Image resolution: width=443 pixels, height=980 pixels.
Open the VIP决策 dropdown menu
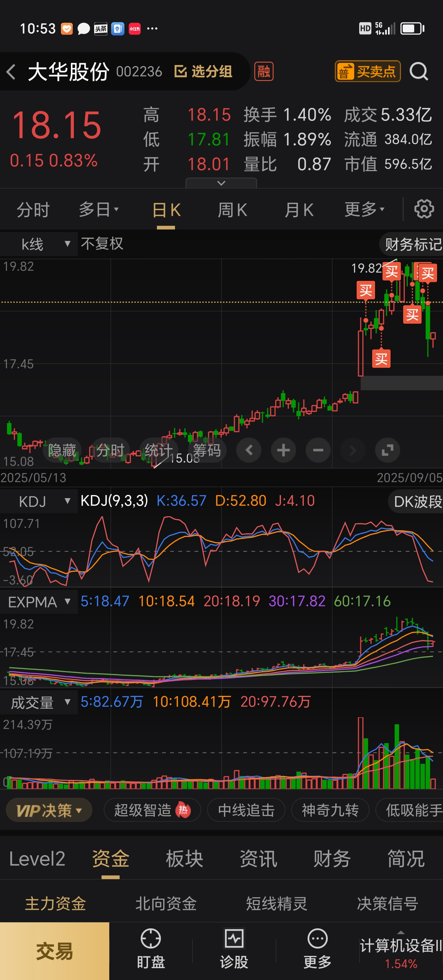[x=49, y=810]
